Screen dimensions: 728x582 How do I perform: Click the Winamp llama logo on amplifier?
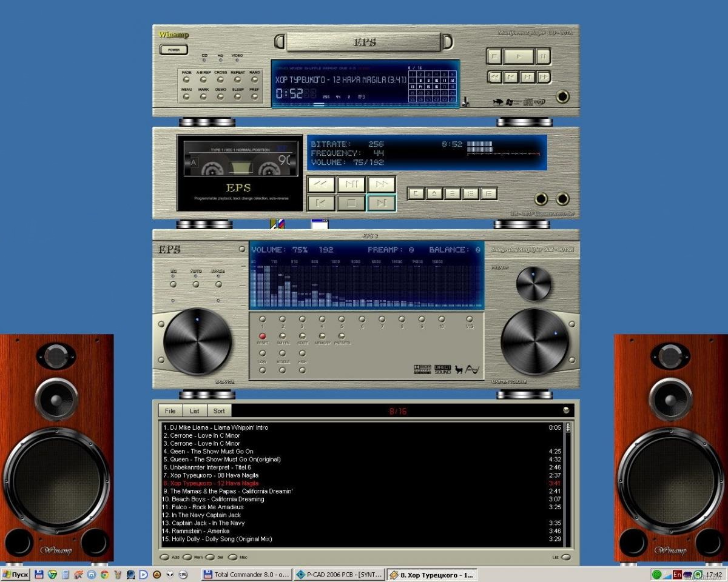[x=459, y=369]
